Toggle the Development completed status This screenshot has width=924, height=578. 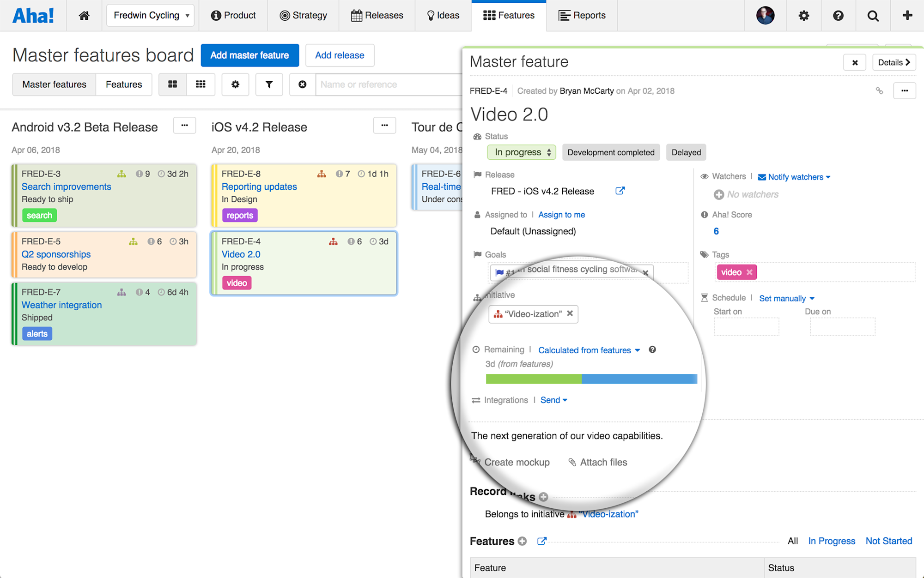[x=611, y=152]
